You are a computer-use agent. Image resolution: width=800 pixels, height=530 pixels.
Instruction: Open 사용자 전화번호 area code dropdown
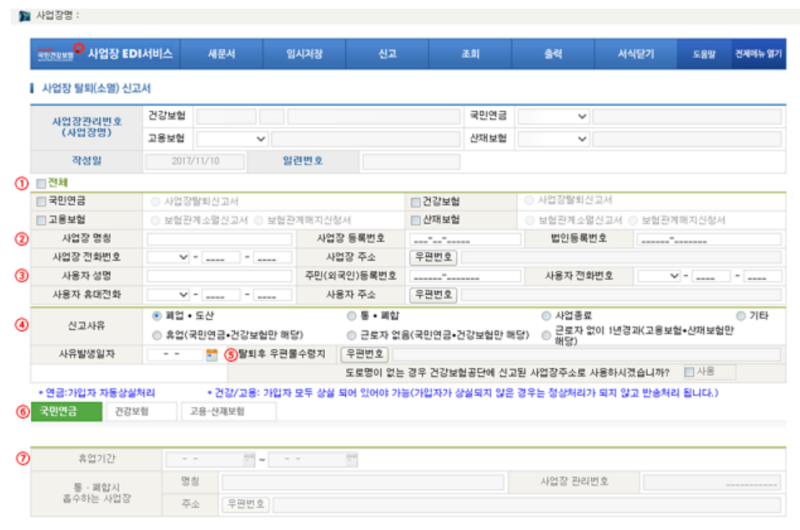660,276
